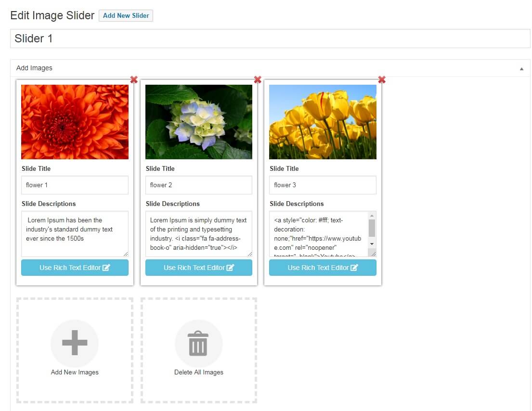
Task: Click the yellow tulips image thumbnail
Action: tap(323, 122)
